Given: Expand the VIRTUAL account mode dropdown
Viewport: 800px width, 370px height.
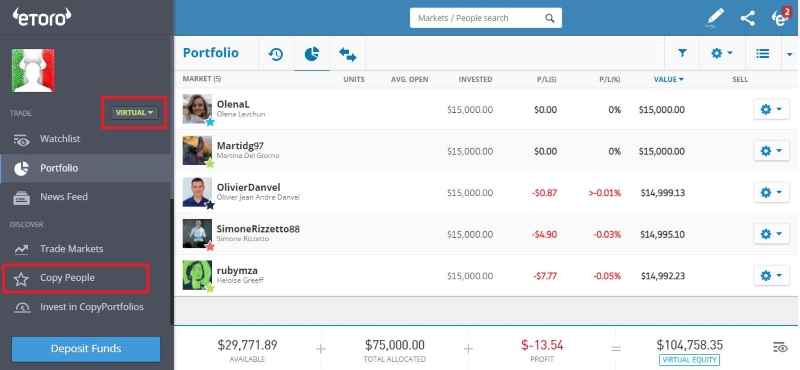Looking at the screenshot, I should point(134,113).
